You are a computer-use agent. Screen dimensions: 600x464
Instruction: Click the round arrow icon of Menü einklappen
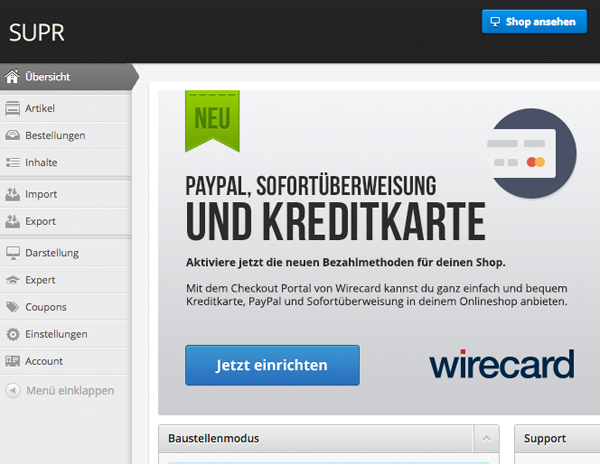point(13,391)
